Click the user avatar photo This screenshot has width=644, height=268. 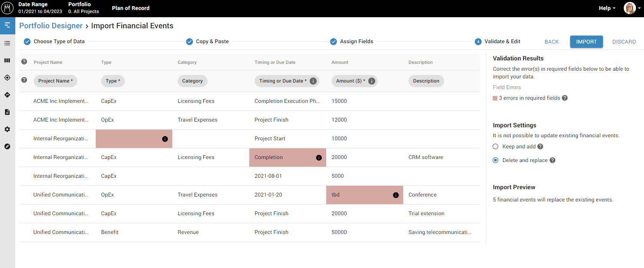(629, 8)
